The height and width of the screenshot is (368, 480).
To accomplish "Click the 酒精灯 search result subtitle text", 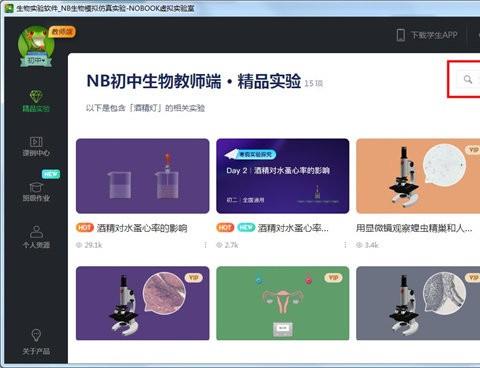I will (x=145, y=108).
